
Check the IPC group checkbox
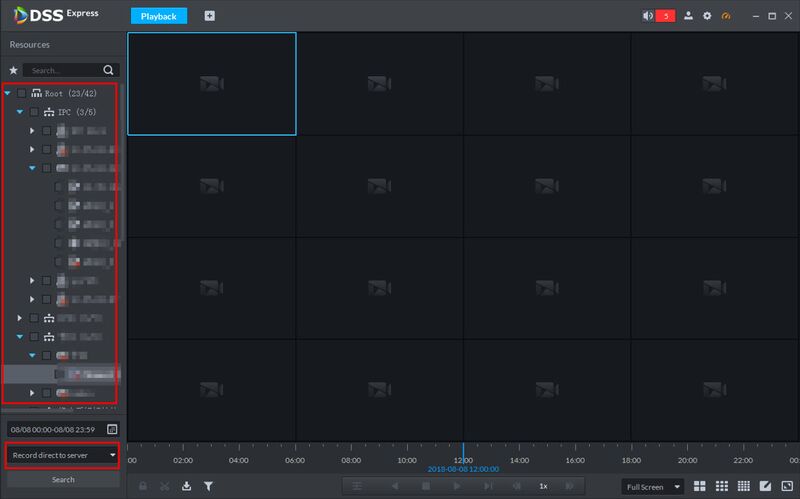(34, 112)
